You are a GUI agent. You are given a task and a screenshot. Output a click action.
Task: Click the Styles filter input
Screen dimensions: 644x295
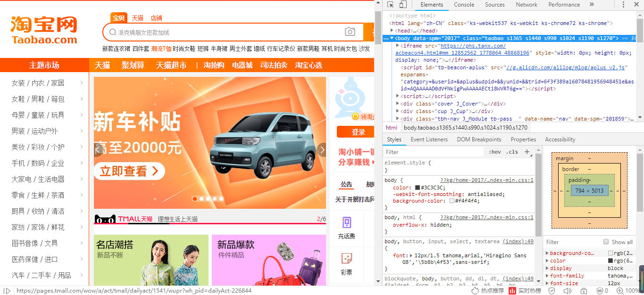[434, 152]
